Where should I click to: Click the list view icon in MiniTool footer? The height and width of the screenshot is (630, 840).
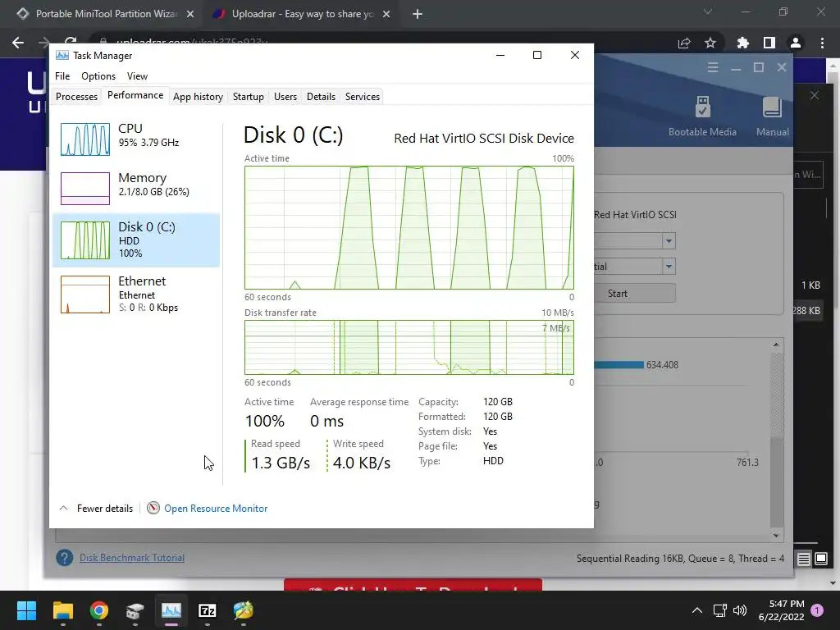pos(804,559)
